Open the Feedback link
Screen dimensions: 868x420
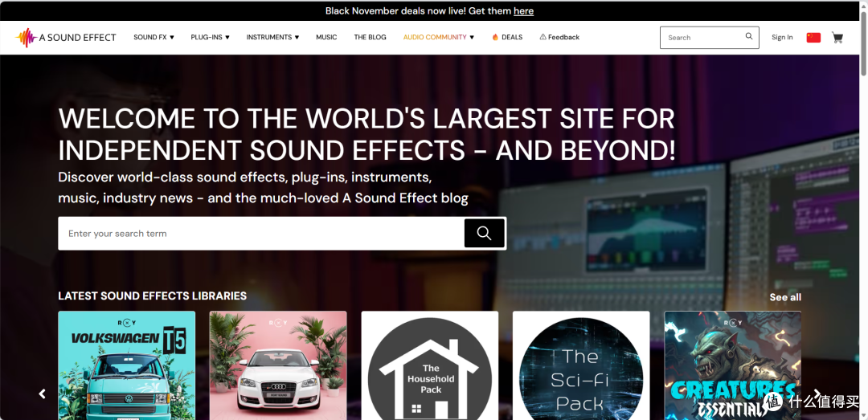tap(559, 37)
